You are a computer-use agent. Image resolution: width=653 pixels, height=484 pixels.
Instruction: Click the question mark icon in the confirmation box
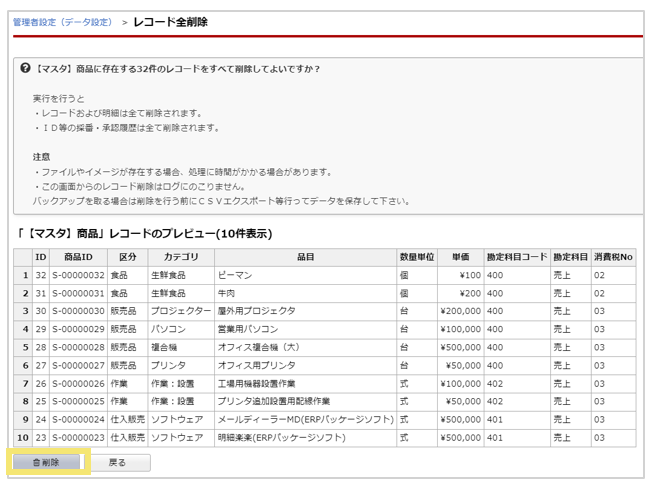pos(25,69)
